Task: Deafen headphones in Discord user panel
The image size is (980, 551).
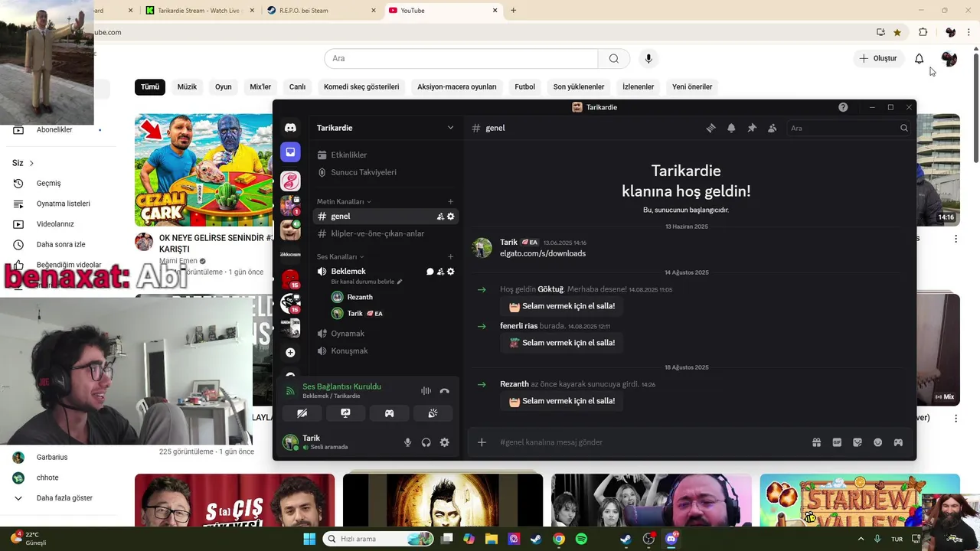Action: 426,442
